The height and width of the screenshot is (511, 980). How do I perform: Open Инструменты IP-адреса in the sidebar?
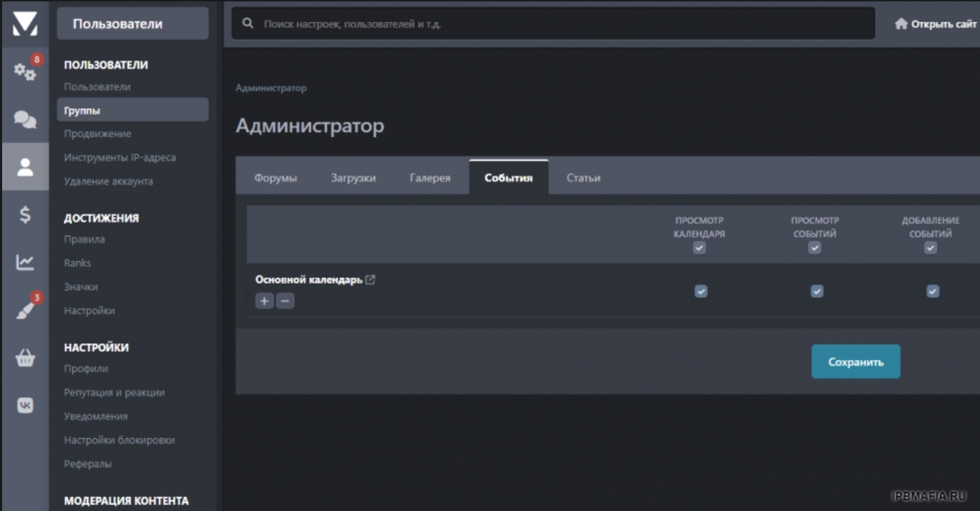point(120,158)
